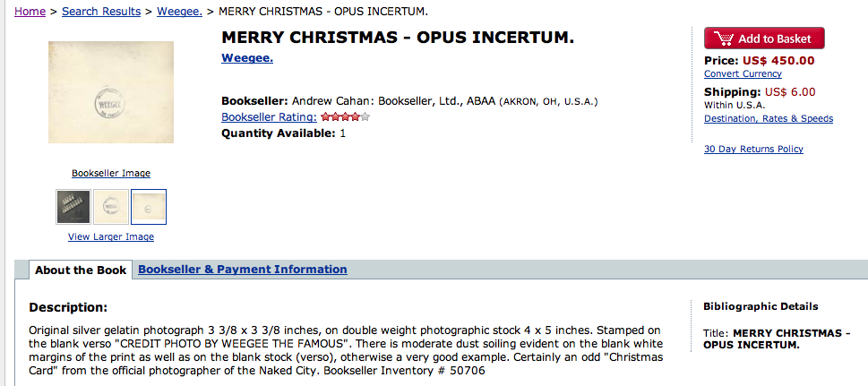The image size is (868, 386).
Task: Click the MERRY CHRISTMAS - OPUS INCERTUM. heading
Action: click(398, 38)
